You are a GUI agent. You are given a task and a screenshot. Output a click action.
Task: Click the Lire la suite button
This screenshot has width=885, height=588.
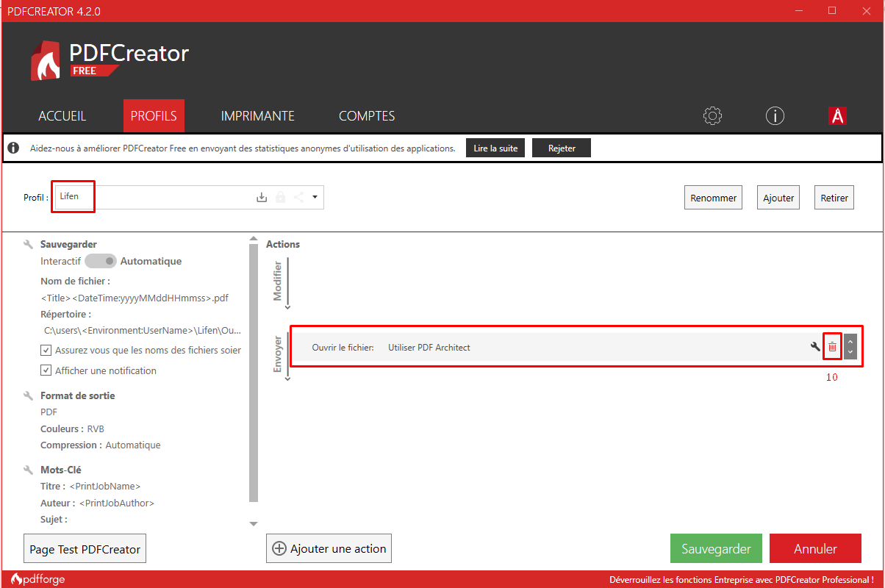pyautogui.click(x=495, y=148)
